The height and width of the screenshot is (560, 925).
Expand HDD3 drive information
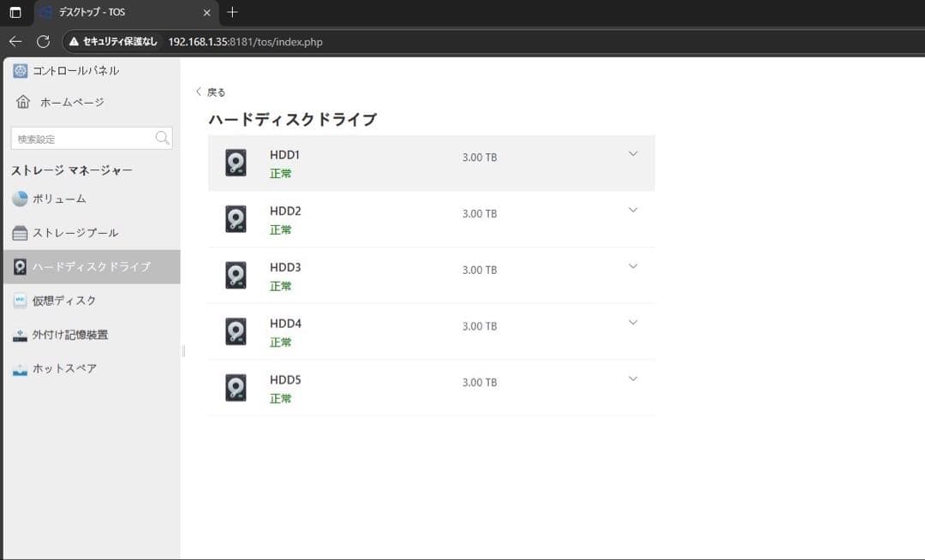tap(632, 265)
